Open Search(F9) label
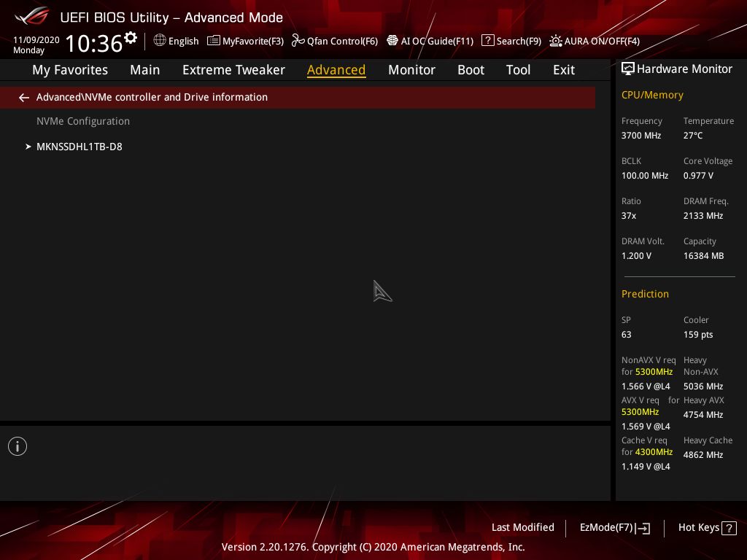This screenshot has width=747, height=560. coord(519,42)
